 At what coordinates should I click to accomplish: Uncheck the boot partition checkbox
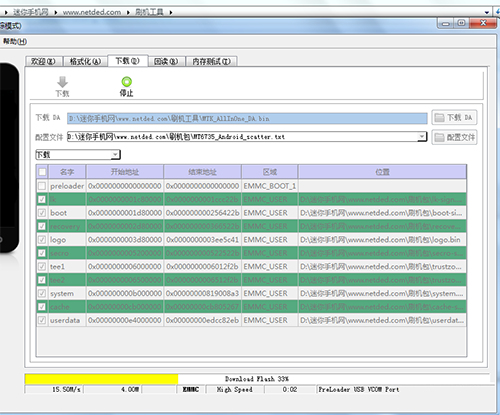click(x=42, y=213)
